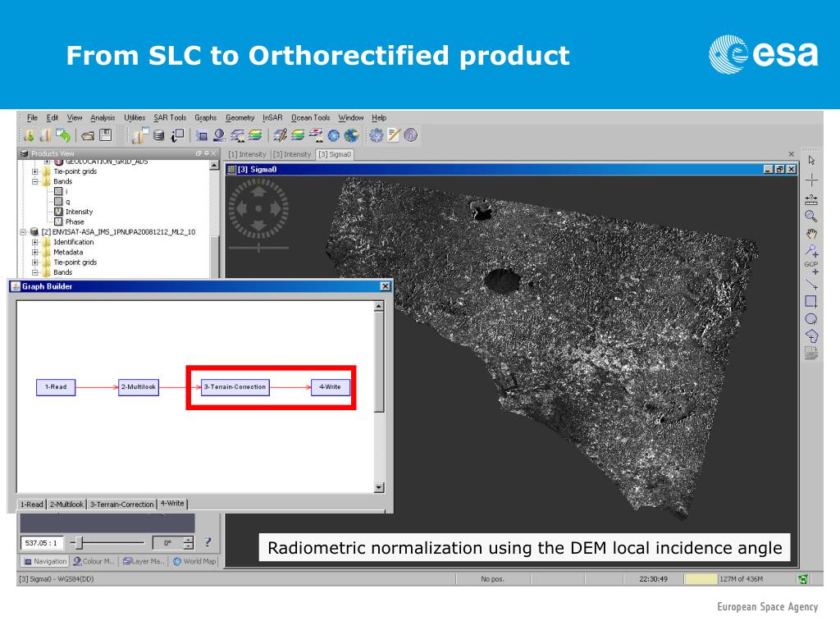Expand the Tie-point grids folder below Metadata

(34, 262)
